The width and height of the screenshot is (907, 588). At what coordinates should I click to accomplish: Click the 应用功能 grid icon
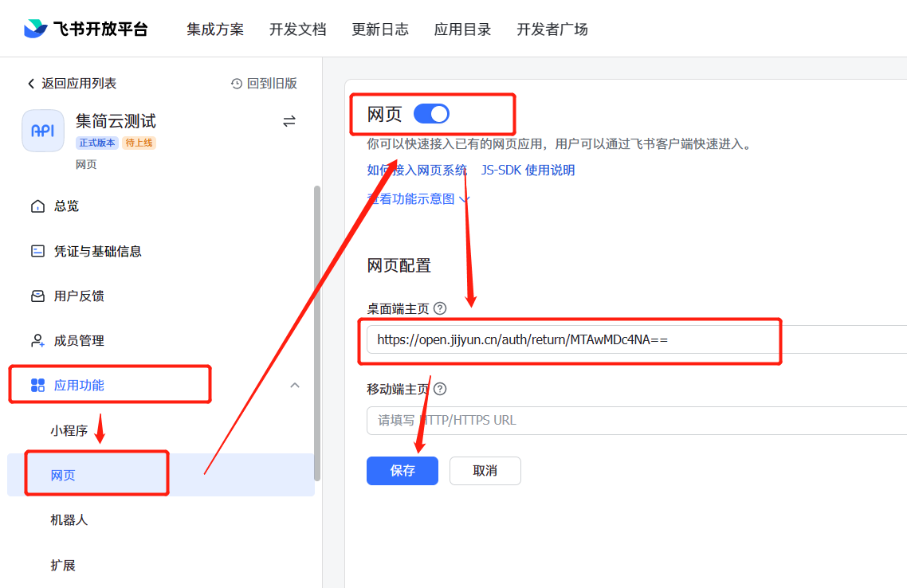click(x=37, y=385)
